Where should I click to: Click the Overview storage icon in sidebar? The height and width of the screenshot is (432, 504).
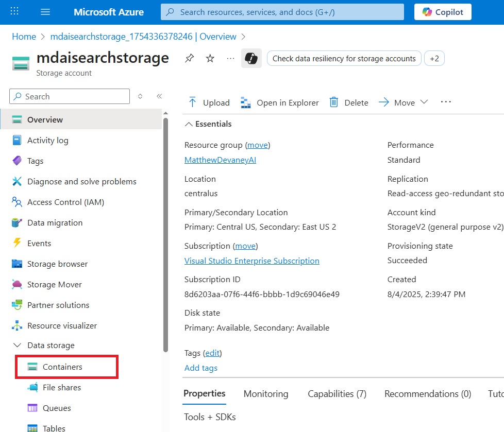tap(16, 119)
